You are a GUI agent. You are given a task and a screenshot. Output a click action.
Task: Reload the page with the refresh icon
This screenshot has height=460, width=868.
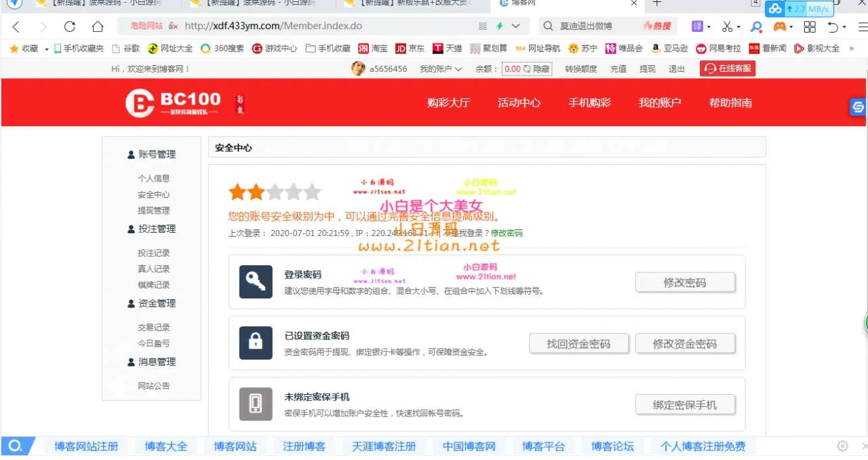click(70, 26)
